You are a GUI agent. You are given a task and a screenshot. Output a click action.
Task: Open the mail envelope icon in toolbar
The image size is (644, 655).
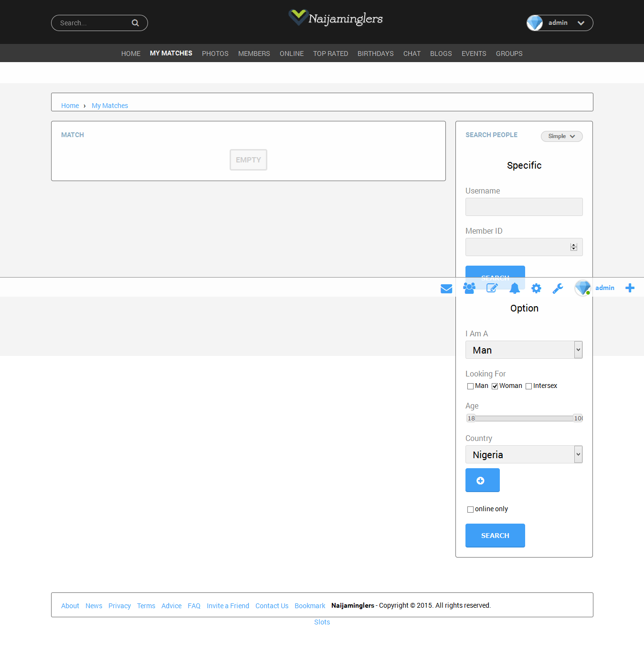[x=446, y=289]
